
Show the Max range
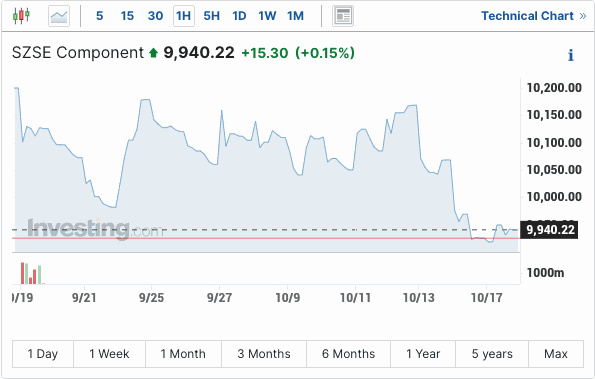click(556, 354)
